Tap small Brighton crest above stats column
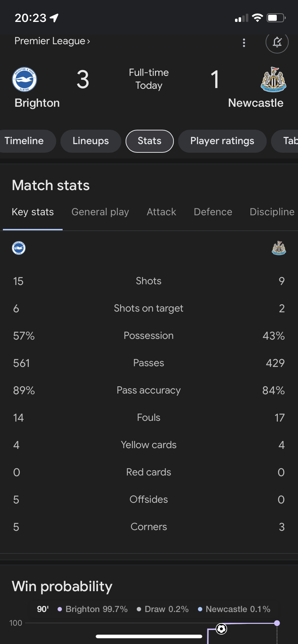The image size is (298, 644). point(19,248)
